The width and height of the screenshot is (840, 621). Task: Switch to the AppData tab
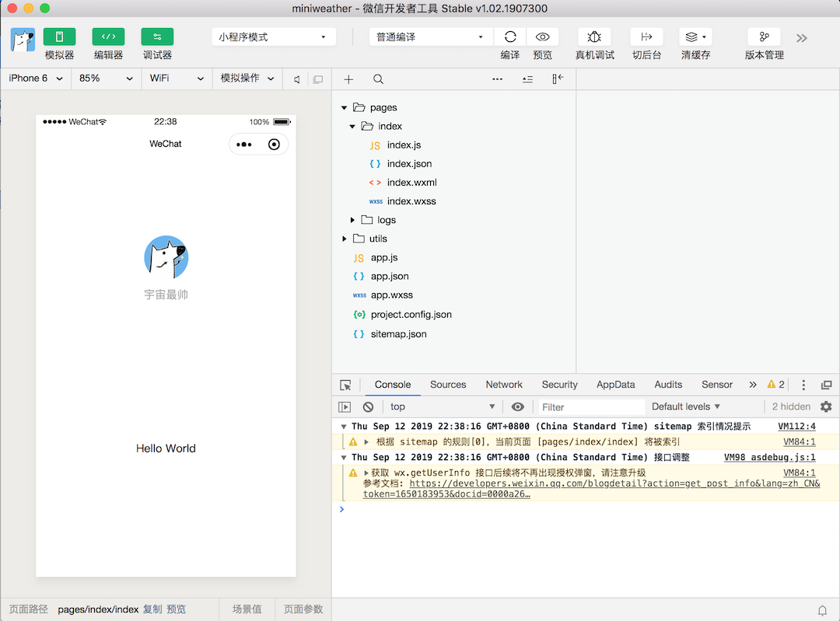click(x=615, y=385)
